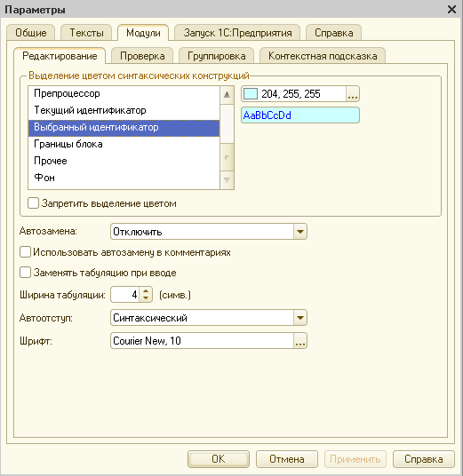Click the light cyan color swatch
This screenshot has width=463, height=476.
coord(251,94)
